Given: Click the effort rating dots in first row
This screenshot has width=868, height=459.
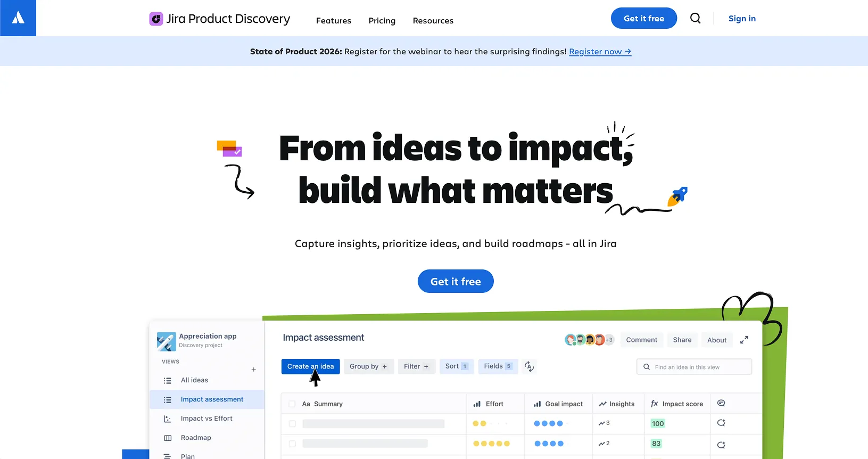Looking at the screenshot, I should pos(490,424).
